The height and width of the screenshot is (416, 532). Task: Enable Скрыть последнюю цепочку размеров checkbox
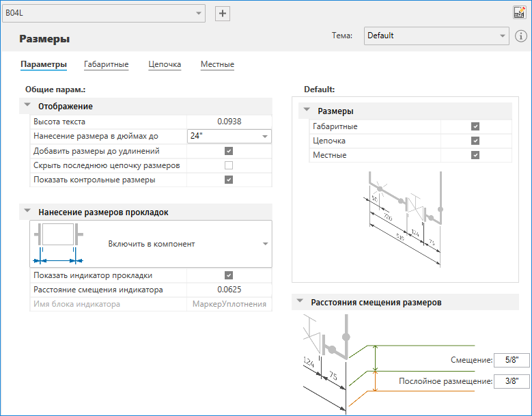click(229, 165)
